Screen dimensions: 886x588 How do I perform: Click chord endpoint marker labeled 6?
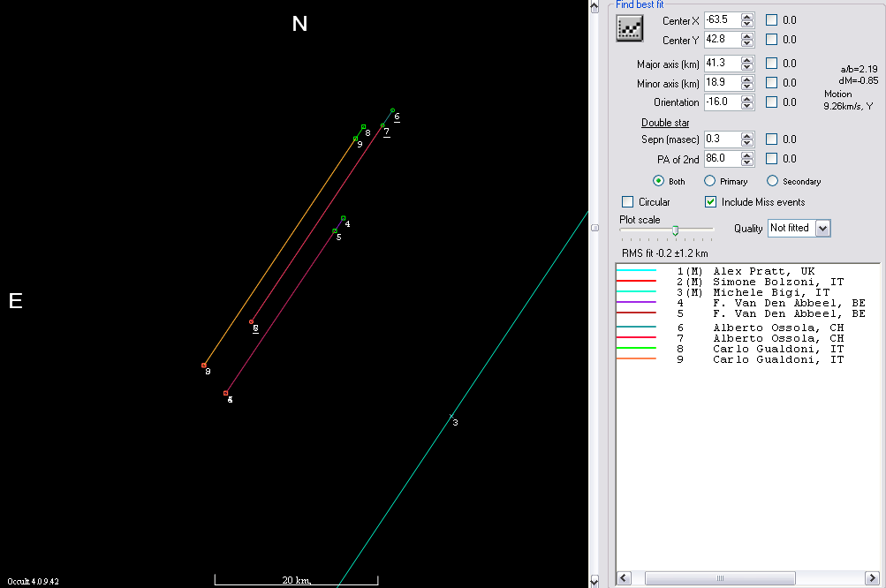393,110
